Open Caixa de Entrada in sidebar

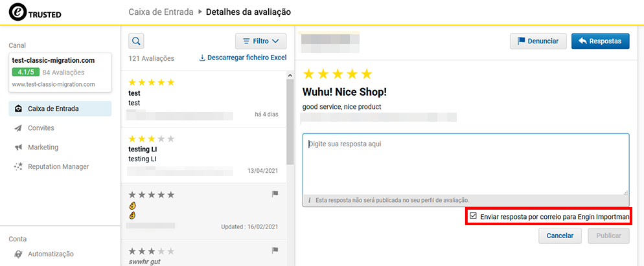coord(60,109)
